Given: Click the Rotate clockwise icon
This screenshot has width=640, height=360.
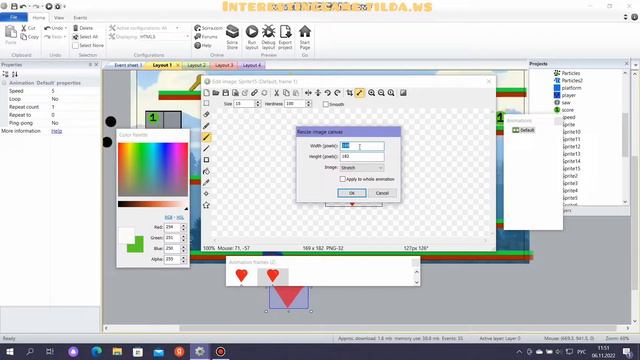Looking at the screenshot, I should [x=338, y=93].
